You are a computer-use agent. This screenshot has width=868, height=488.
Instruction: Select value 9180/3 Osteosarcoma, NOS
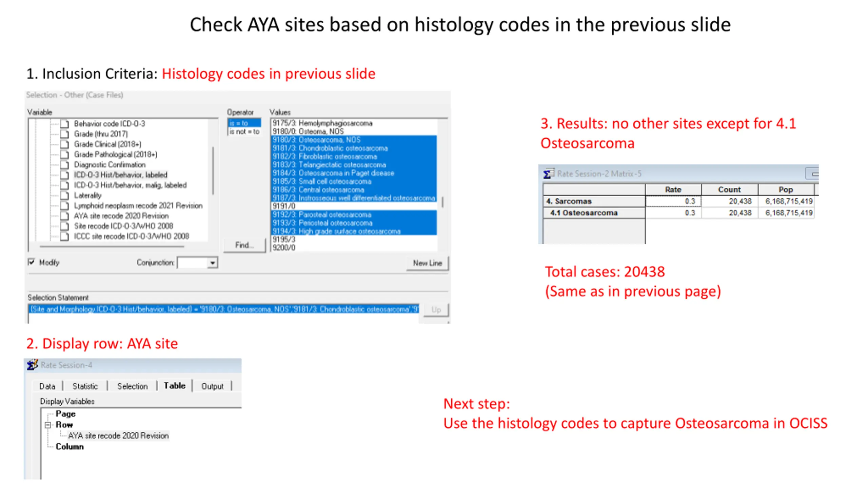point(354,140)
